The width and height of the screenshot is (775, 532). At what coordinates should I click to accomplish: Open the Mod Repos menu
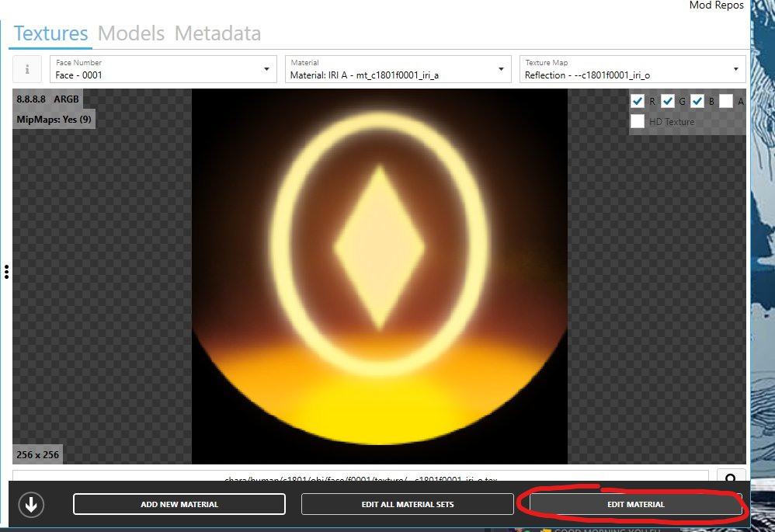pyautogui.click(x=716, y=5)
